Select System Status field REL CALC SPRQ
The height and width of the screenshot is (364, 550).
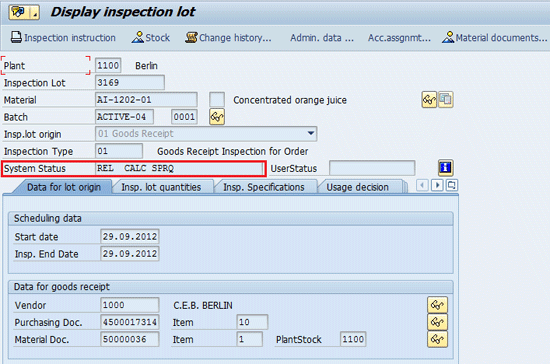pyautogui.click(x=179, y=168)
